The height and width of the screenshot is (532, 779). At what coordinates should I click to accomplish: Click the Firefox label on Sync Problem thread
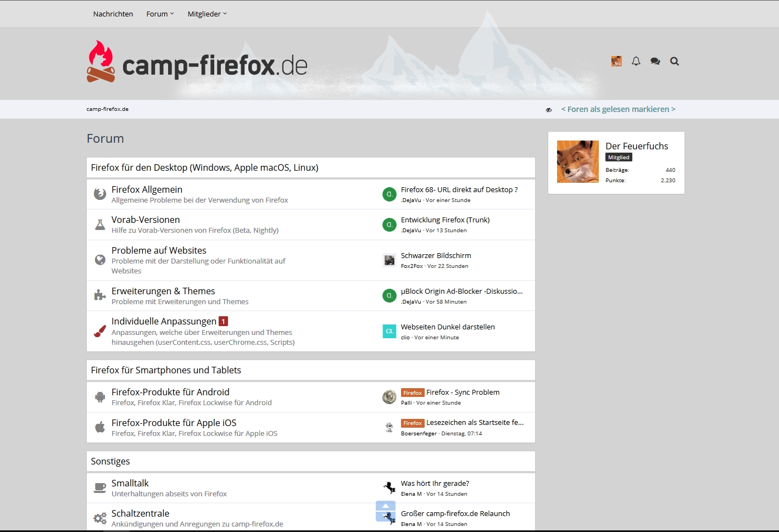pyautogui.click(x=413, y=393)
